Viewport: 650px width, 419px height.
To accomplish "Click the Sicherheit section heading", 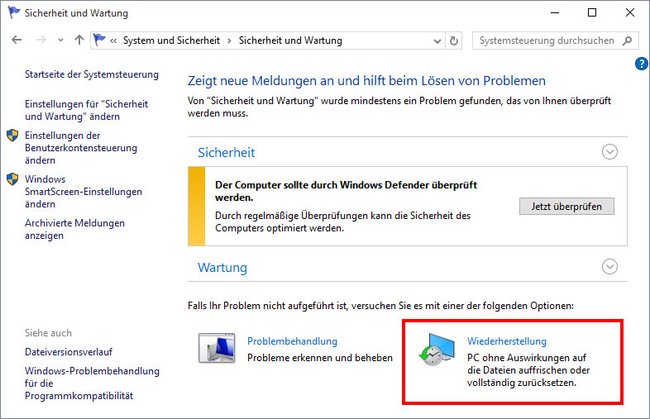I will click(x=226, y=153).
